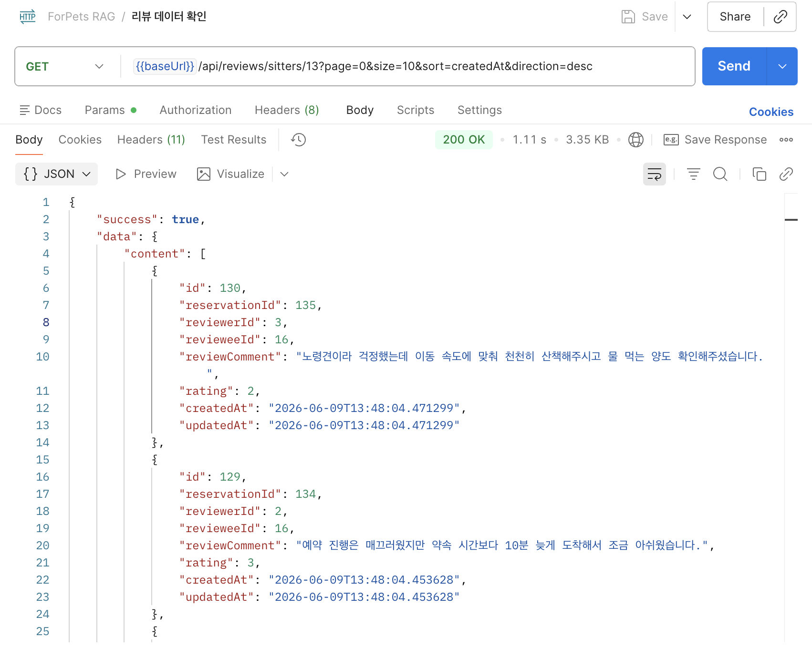The image size is (812, 648).
Task: Open the JSON format dropdown
Action: click(57, 174)
